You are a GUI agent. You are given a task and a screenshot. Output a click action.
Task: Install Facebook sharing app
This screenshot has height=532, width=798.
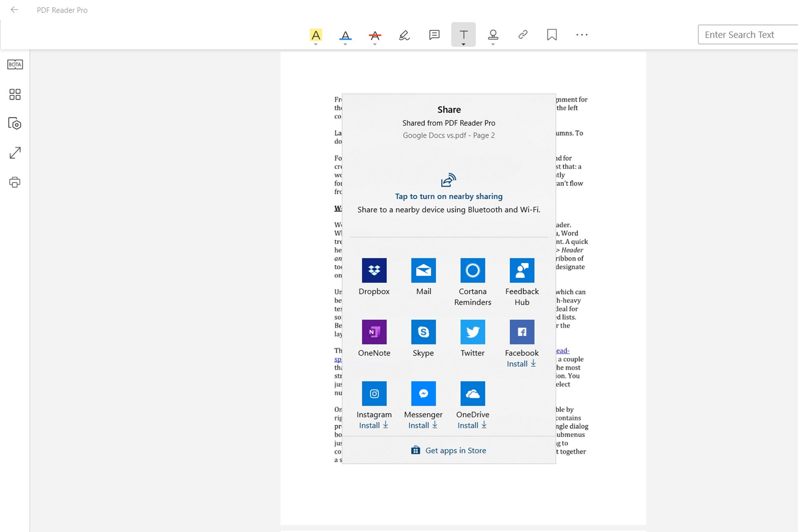click(x=521, y=363)
